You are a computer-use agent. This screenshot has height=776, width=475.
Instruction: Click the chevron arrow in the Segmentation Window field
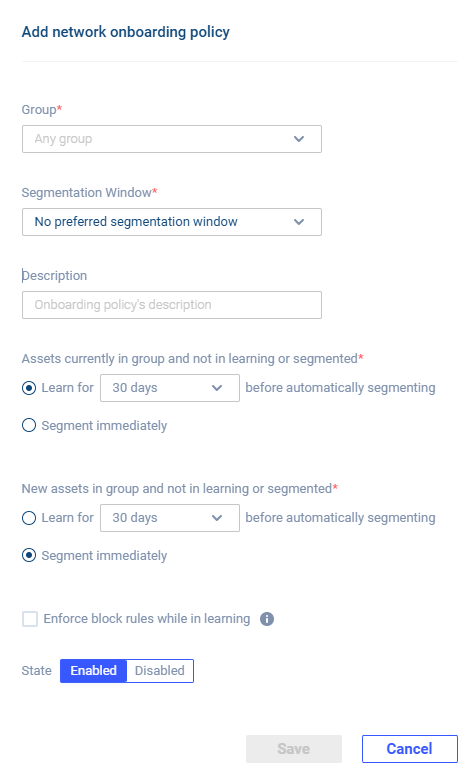click(x=299, y=222)
